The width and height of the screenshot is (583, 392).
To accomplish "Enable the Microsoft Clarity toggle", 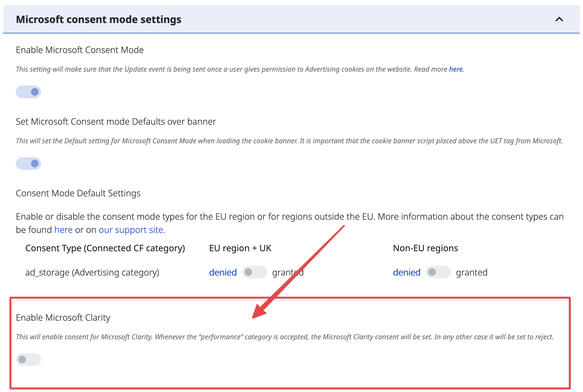I will coord(28,359).
